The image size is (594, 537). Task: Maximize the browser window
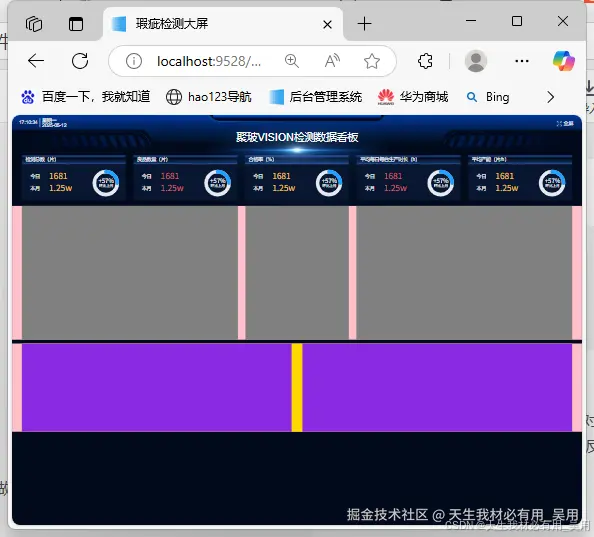tap(517, 21)
